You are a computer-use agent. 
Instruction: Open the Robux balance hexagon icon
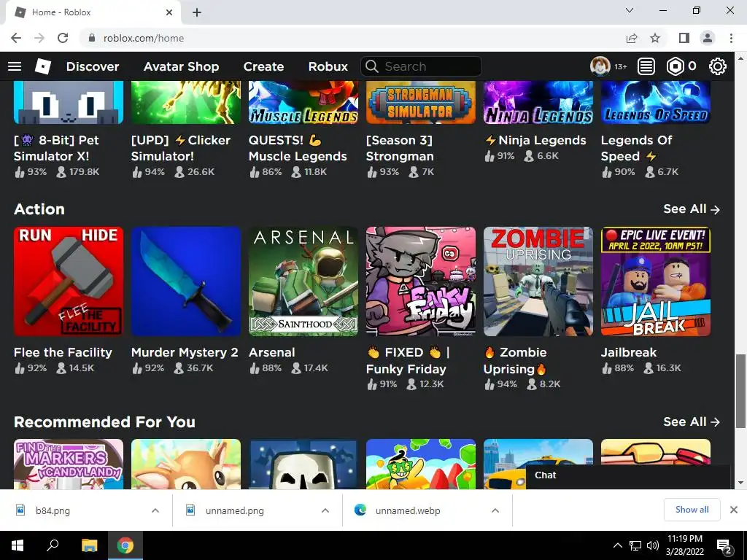click(x=675, y=66)
